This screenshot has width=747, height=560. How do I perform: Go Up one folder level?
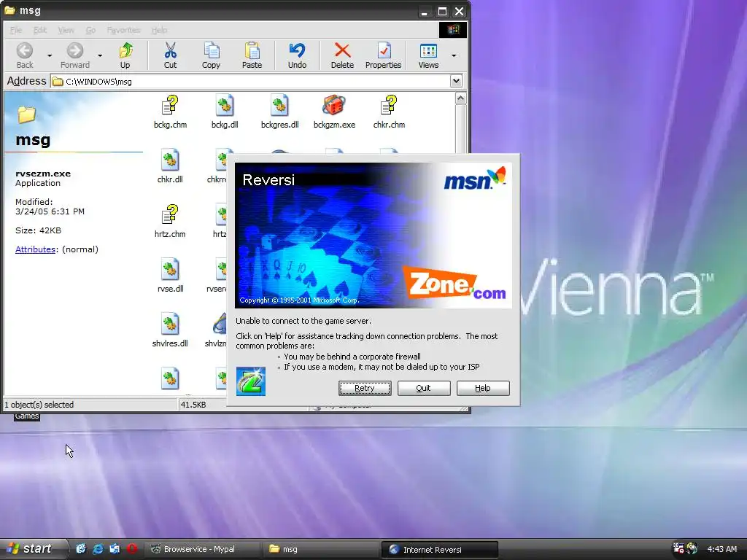[125, 55]
